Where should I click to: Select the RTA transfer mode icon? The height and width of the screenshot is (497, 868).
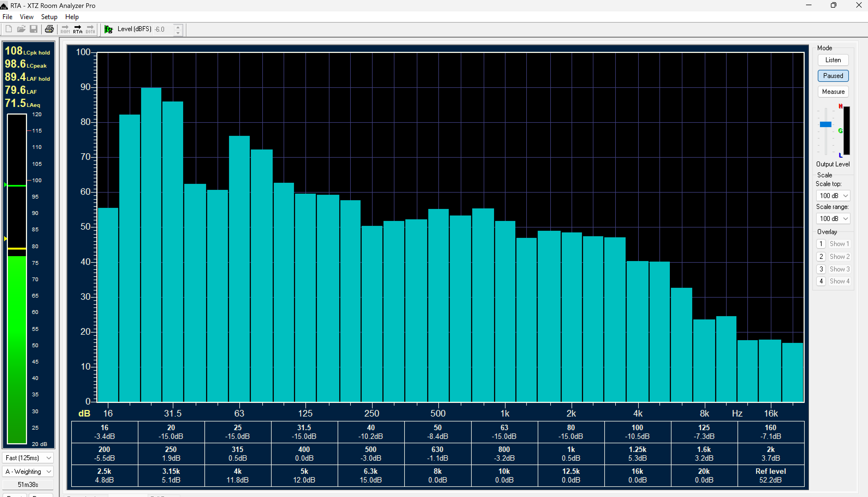pos(78,29)
